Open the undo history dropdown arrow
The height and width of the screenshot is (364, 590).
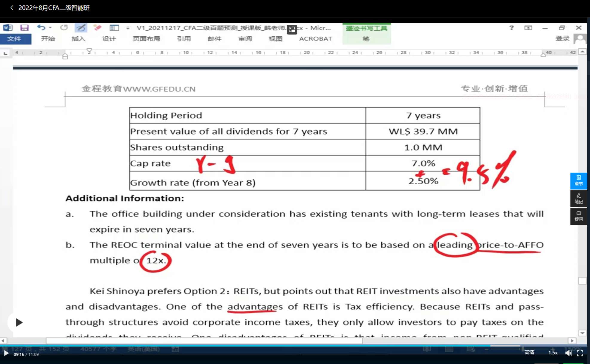point(50,28)
